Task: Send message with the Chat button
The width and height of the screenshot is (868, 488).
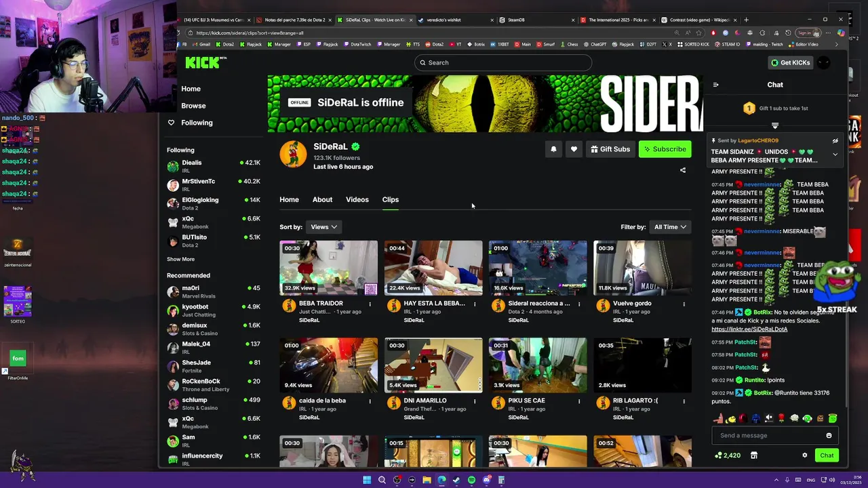Action: [x=827, y=455]
